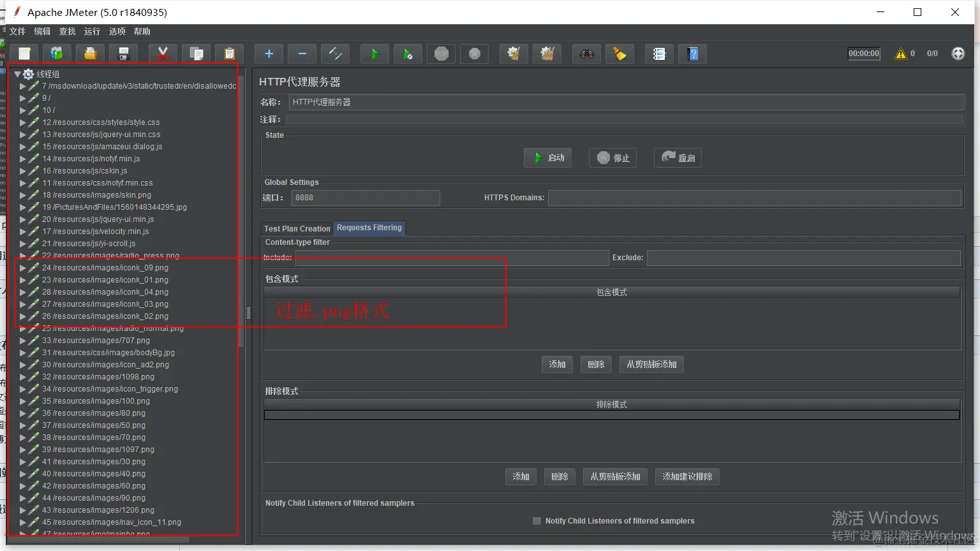Expand the 31 /resources/css/images/bodyBg.jpg node
980x551 pixels.
tap(23, 353)
